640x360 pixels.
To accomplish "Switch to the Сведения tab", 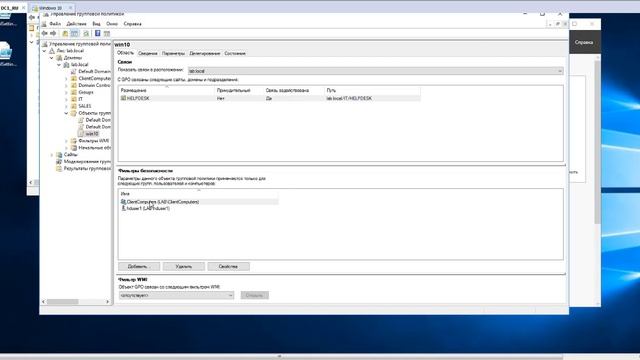I will tap(148, 53).
